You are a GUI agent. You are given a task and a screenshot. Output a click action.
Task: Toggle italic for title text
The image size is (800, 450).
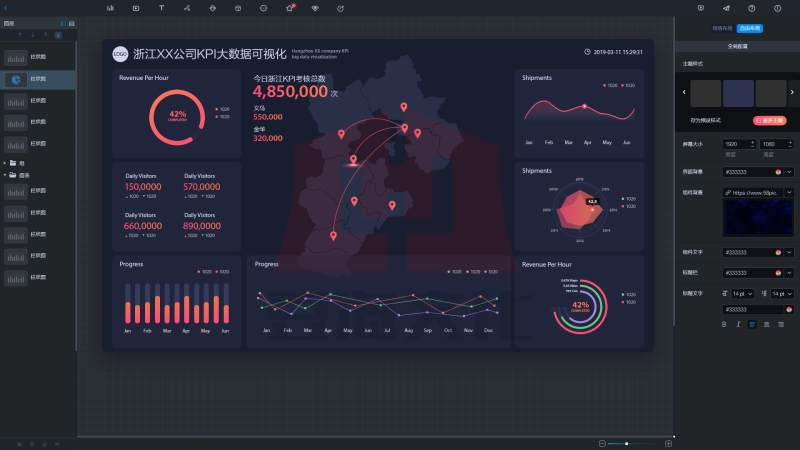738,324
